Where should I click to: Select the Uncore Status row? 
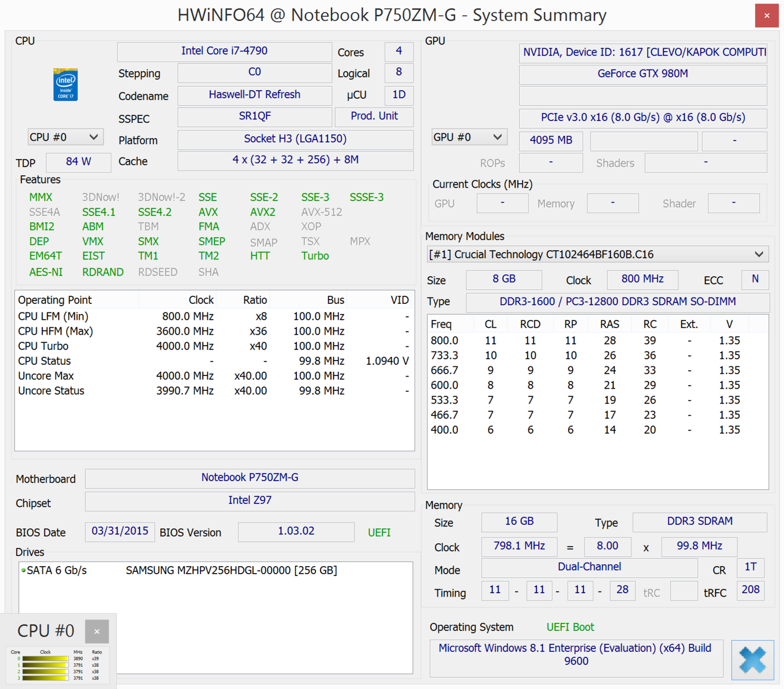click(x=214, y=391)
